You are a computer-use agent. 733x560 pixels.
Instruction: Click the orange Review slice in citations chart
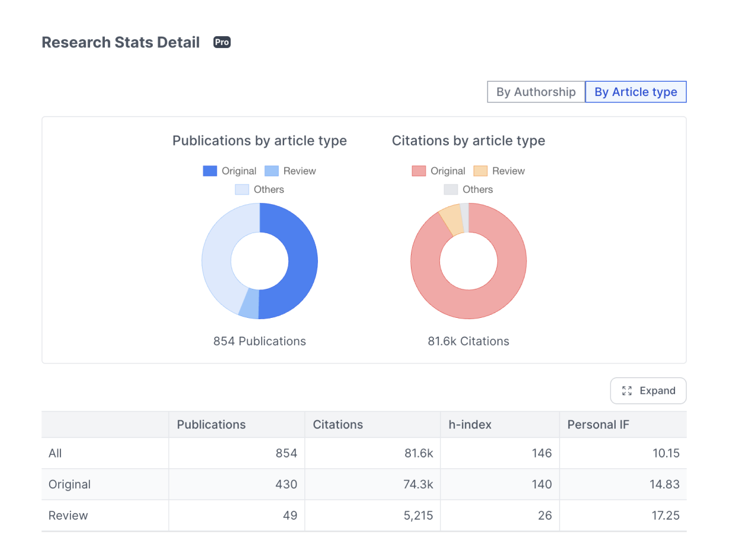454,217
